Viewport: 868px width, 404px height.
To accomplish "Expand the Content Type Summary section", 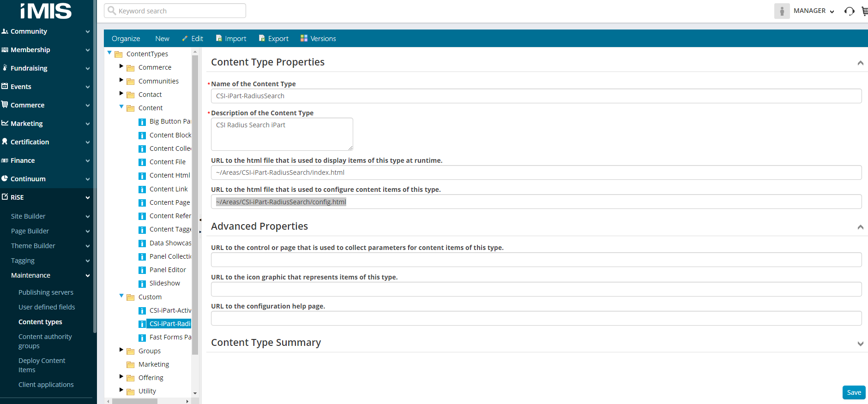I will click(x=860, y=343).
